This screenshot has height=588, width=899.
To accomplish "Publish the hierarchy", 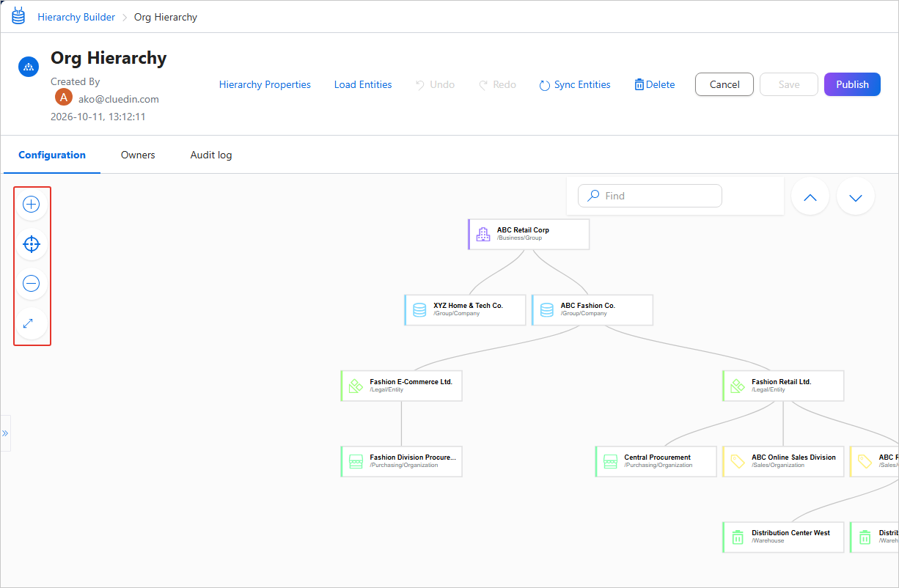I will [x=852, y=84].
